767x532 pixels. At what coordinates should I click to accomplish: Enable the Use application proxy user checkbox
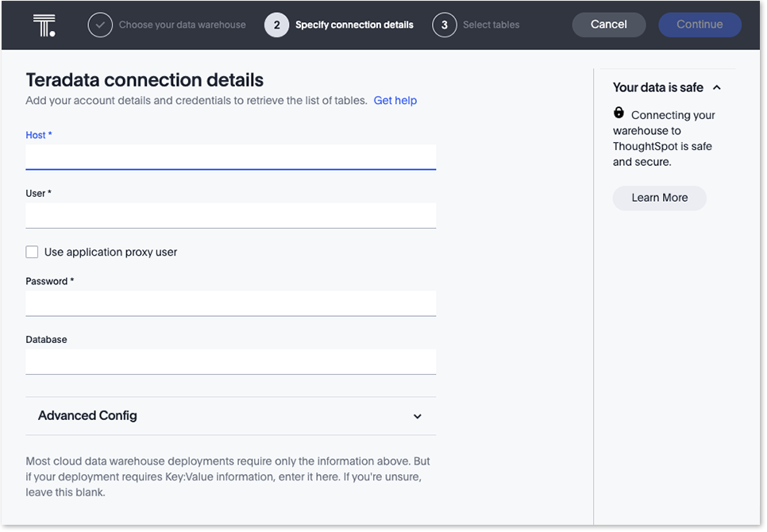[32, 253]
